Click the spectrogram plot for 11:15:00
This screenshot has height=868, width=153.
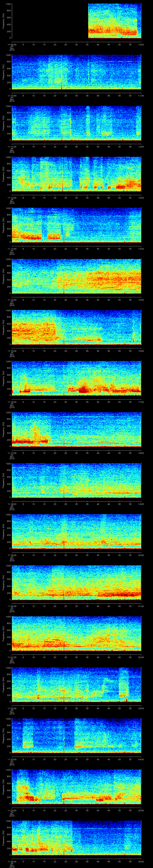click(77, 327)
